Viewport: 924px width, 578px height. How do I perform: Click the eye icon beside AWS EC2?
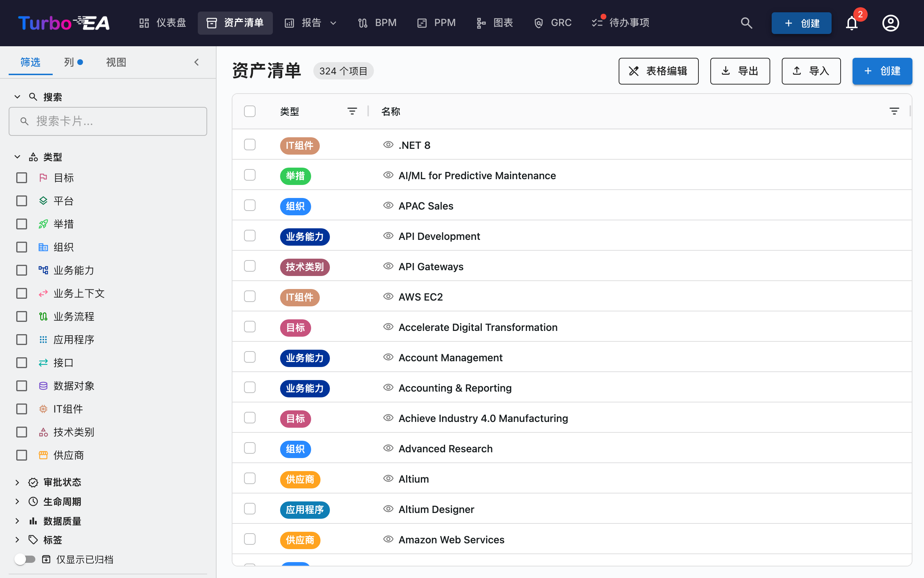[388, 296]
